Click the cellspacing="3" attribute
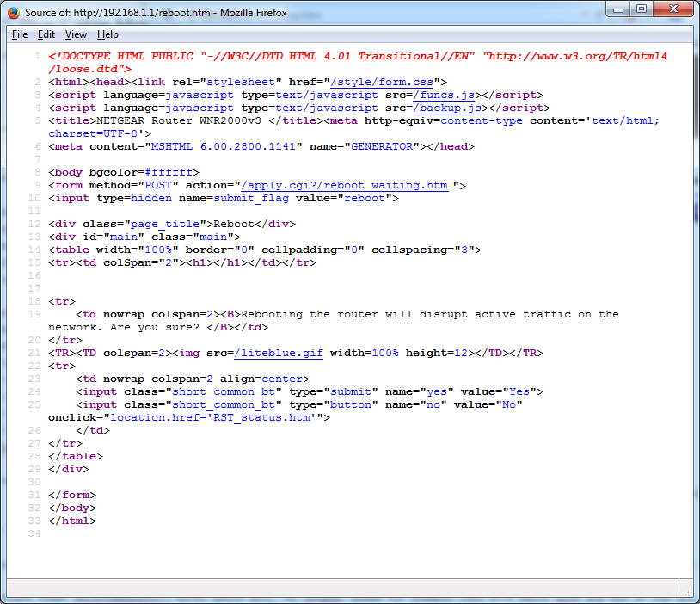Screen dimensions: 700x604 (x=423, y=250)
